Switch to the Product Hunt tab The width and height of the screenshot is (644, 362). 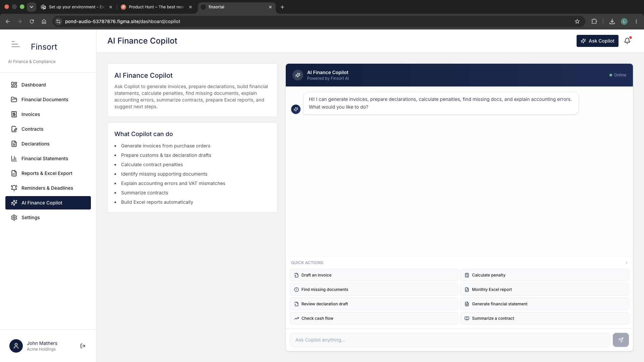coord(156,7)
